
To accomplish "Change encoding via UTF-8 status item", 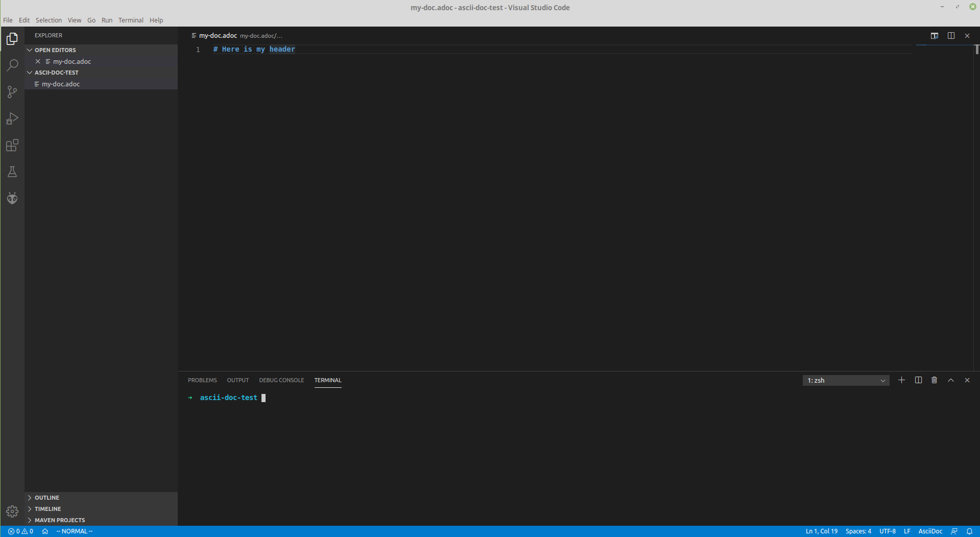I will [x=888, y=531].
